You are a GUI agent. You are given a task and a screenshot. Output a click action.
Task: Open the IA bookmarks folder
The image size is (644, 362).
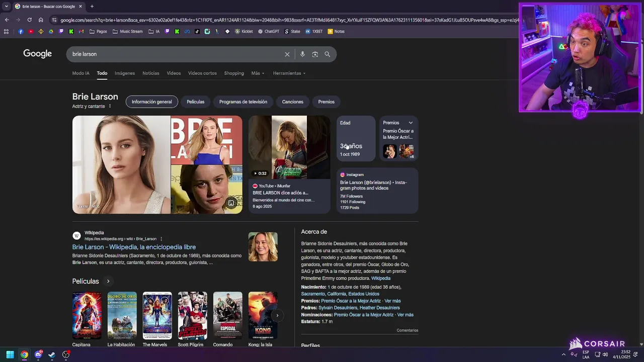(x=154, y=31)
